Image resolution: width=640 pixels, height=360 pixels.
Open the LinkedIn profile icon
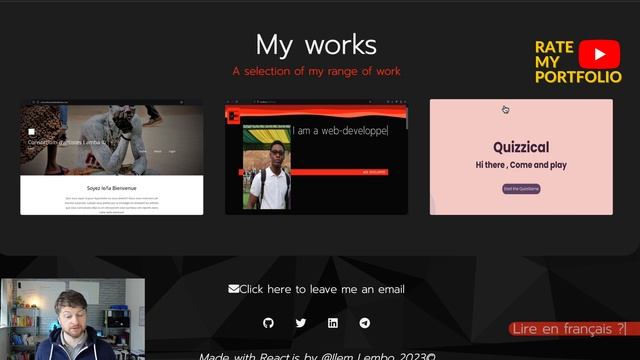tap(333, 323)
